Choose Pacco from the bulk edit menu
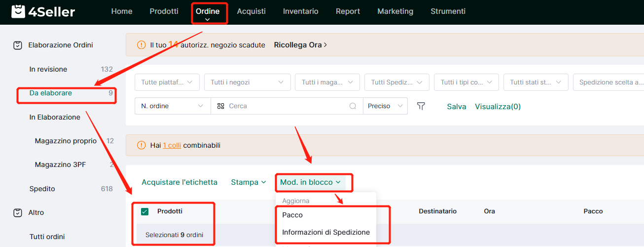 292,215
